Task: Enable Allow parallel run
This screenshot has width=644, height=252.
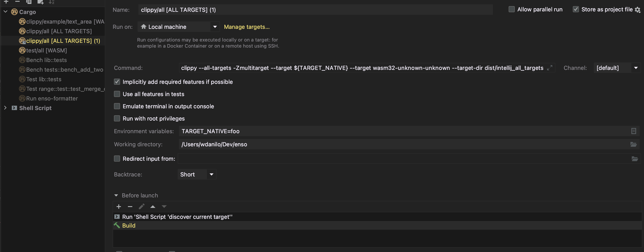Action: pyautogui.click(x=511, y=9)
